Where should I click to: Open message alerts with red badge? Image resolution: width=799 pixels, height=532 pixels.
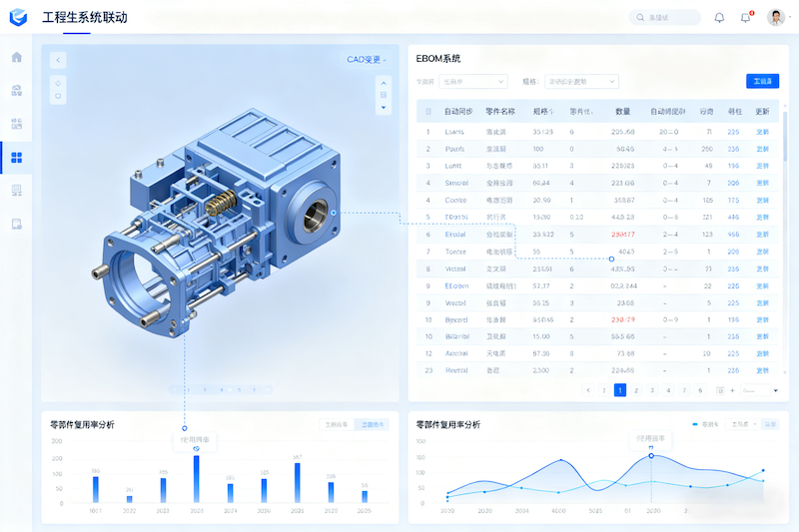pyautogui.click(x=745, y=18)
